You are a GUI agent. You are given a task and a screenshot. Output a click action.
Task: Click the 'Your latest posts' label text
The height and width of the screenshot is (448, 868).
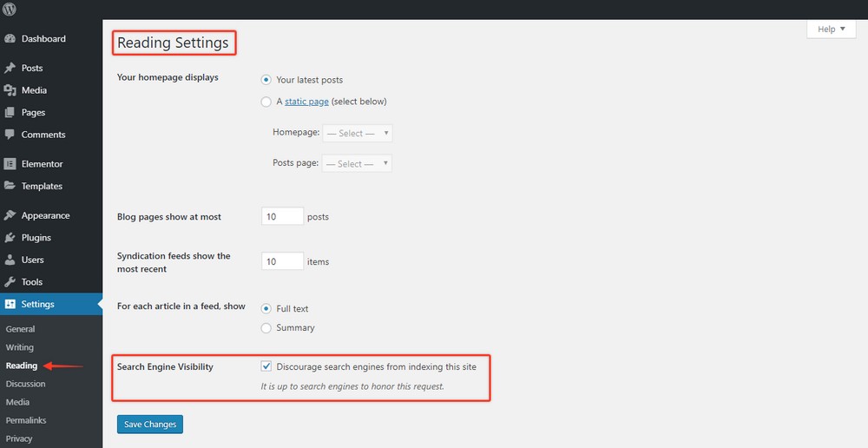(310, 80)
